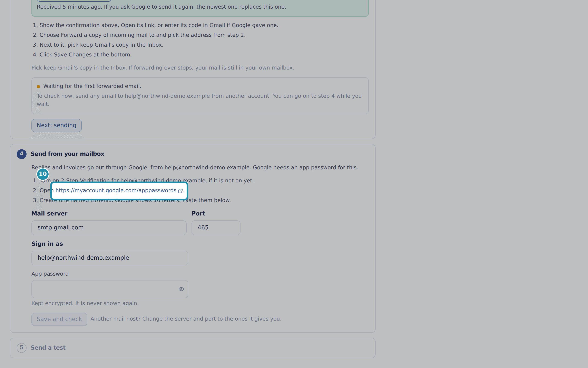Click "Next to it, pick keep Gmail's copy" step
Screen dimensions: 588x368
coord(101,45)
